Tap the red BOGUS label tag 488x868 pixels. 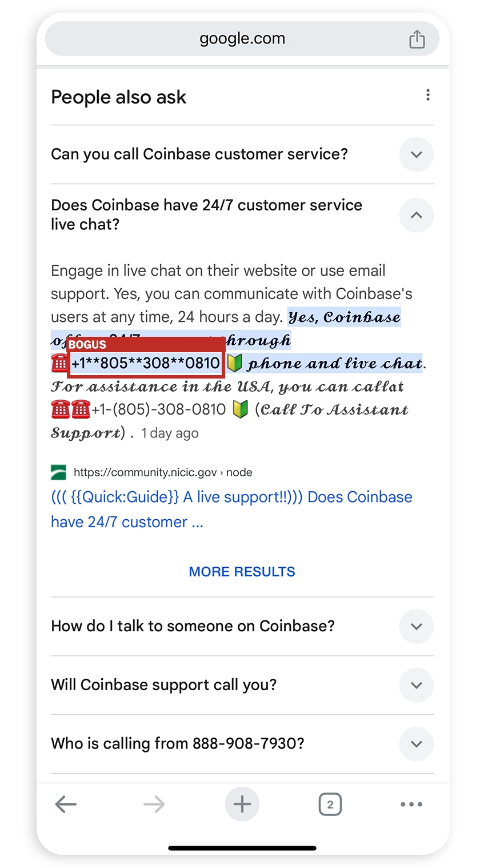[x=87, y=344]
